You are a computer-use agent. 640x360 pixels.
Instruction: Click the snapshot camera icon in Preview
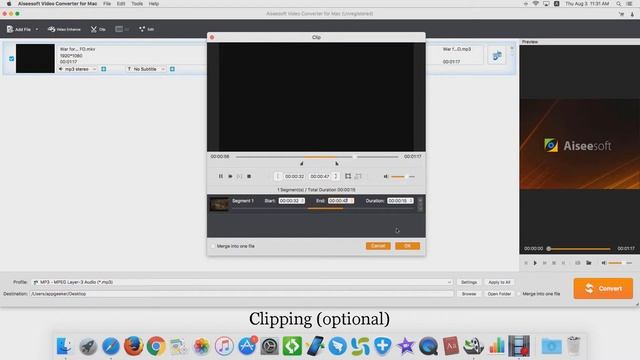pos(578,263)
